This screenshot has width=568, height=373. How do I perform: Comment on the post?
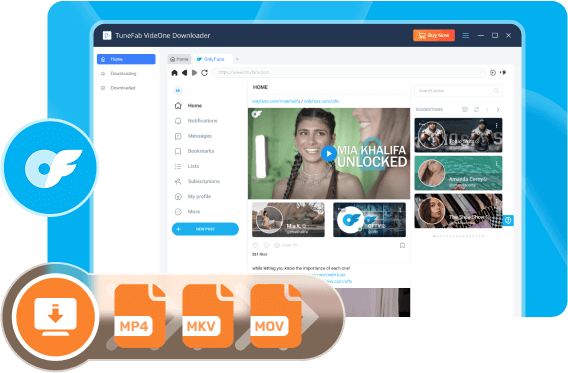[x=266, y=245]
